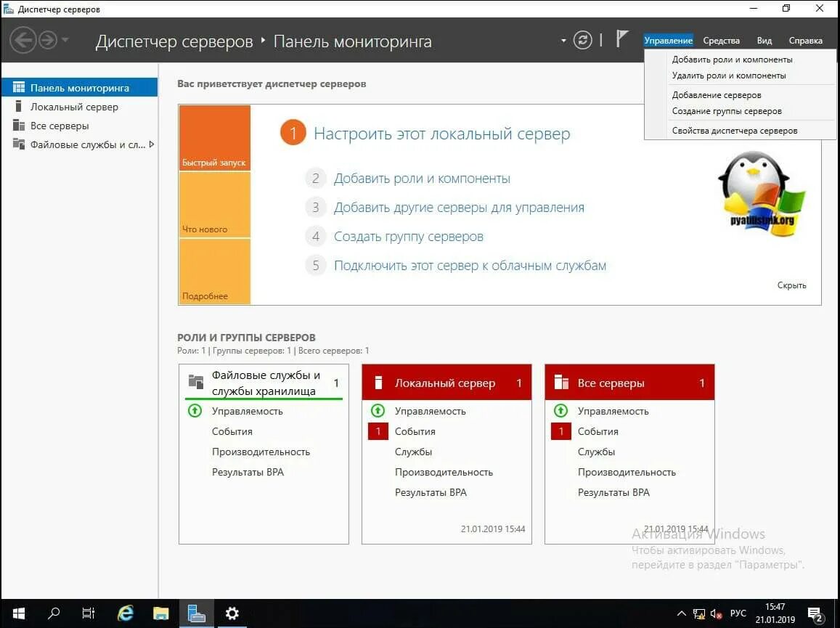Click the clock in the system tray
Image resolution: width=840 pixels, height=628 pixels.
click(775, 613)
